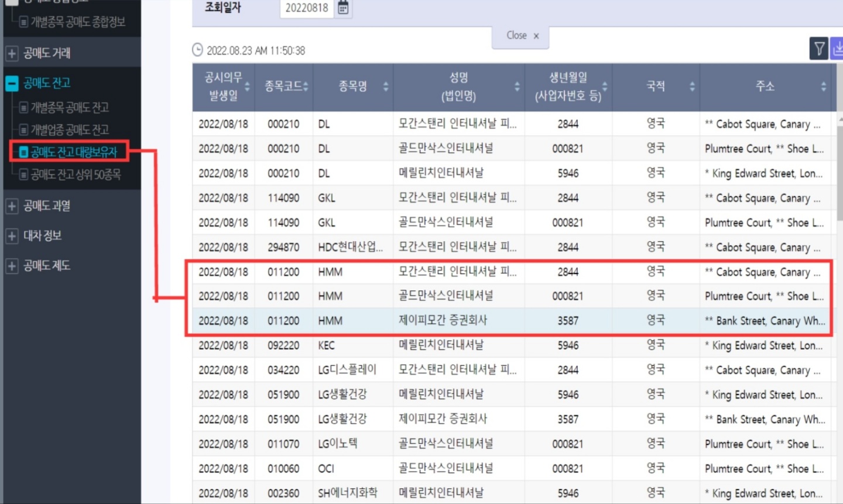Sort by 공시의무 발생일 column arrows
Screen dimensions: 843x504
tap(247, 87)
